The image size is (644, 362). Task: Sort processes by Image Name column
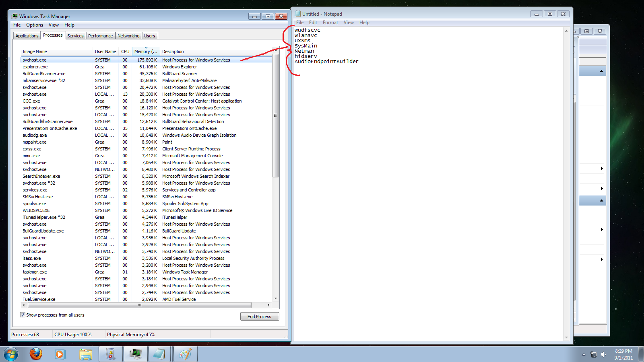56,51
